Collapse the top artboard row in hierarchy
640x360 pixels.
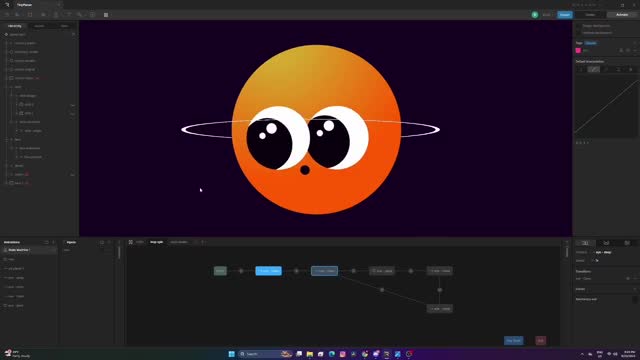(x=6, y=35)
